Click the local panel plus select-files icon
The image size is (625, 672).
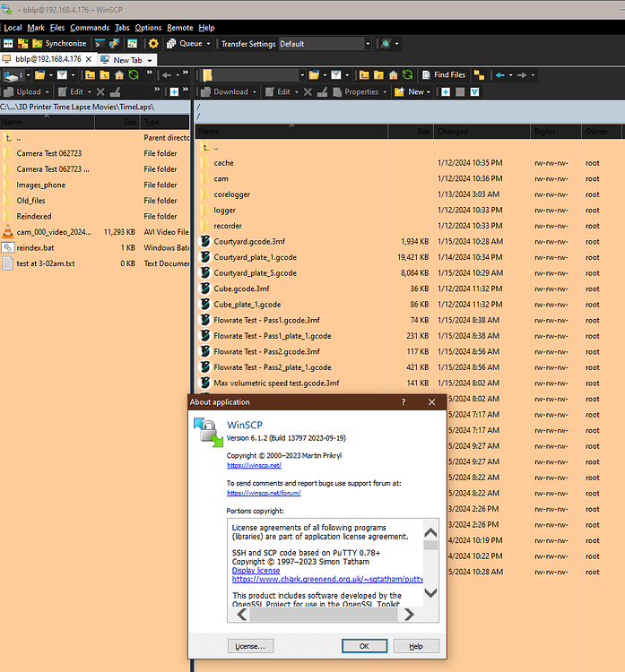(174, 91)
